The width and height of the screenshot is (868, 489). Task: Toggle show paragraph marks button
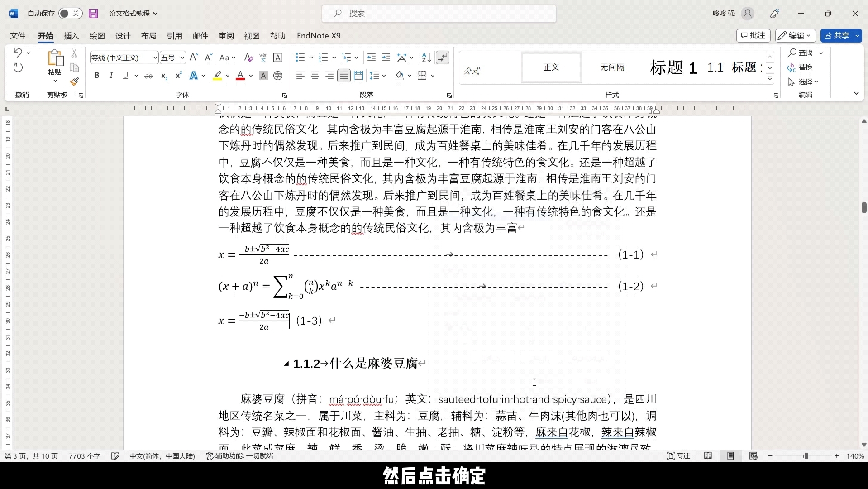[x=443, y=58]
